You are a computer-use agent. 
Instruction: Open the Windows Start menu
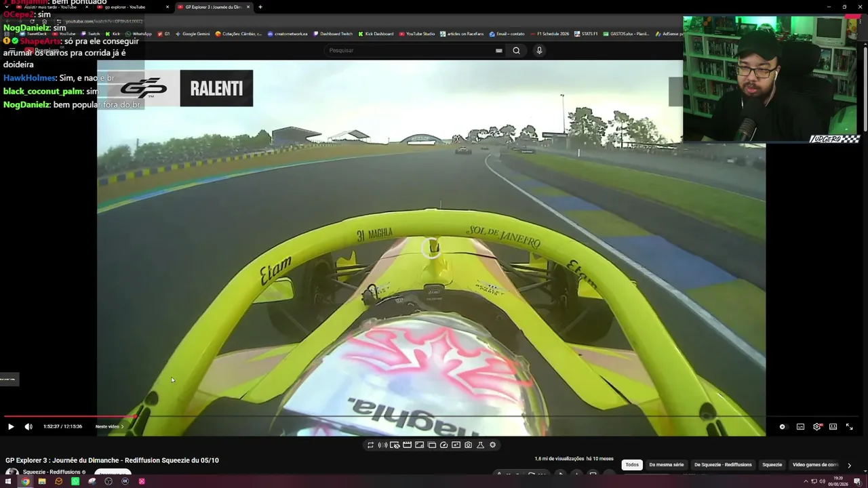click(x=9, y=481)
